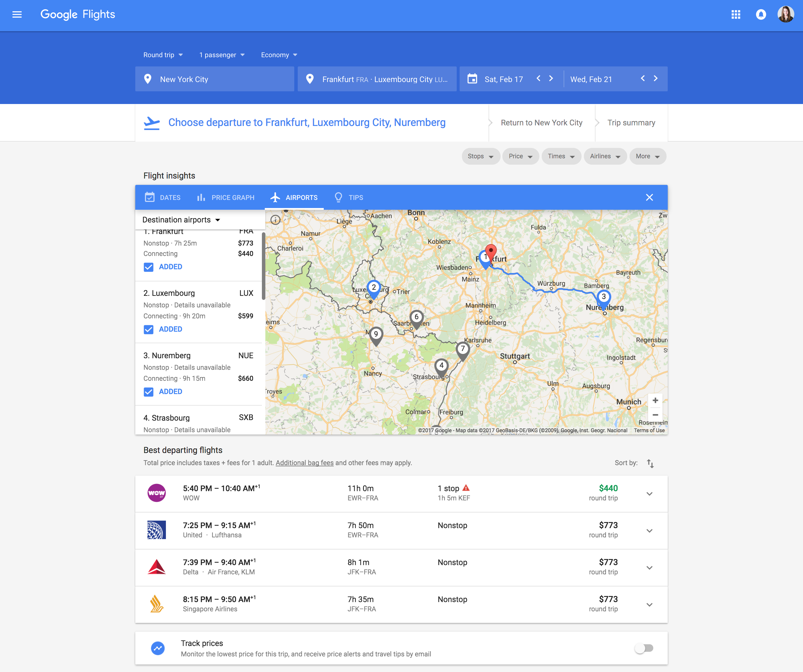The width and height of the screenshot is (803, 672).
Task: Close the Flight insights panel
Action: (x=649, y=198)
